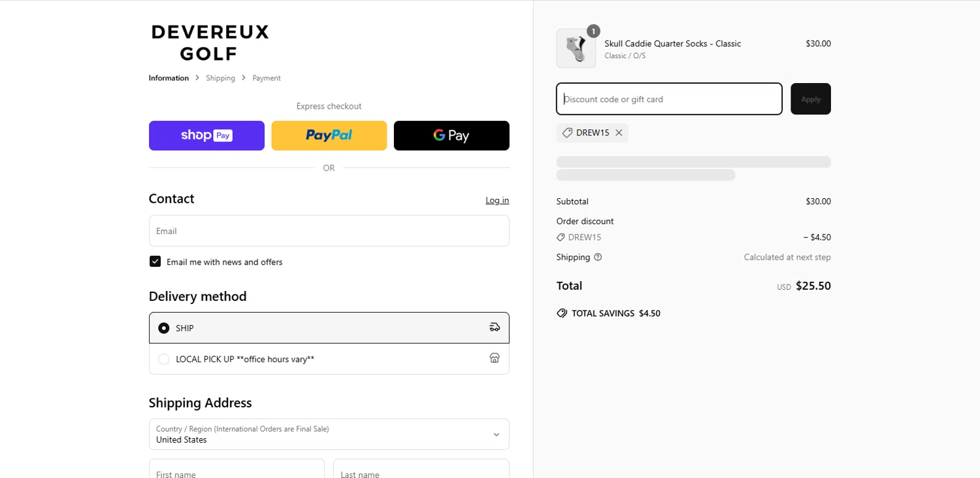The width and height of the screenshot is (980, 478).
Task: Click the 'Delivery method' heading
Action: tap(197, 296)
